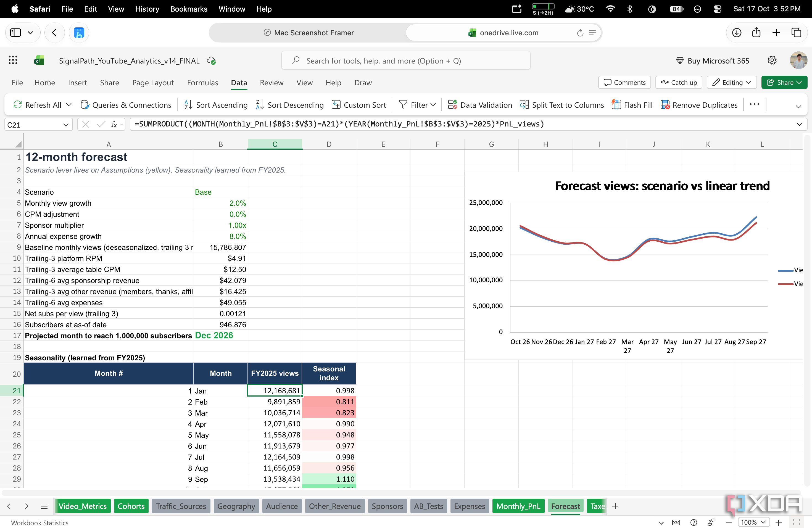Open Safari share sheet icon

pyautogui.click(x=756, y=33)
